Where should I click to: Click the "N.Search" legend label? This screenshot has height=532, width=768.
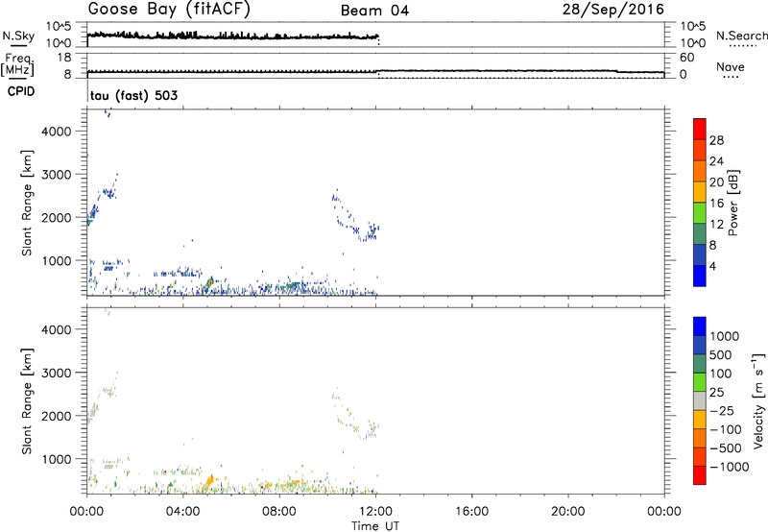[x=742, y=36]
